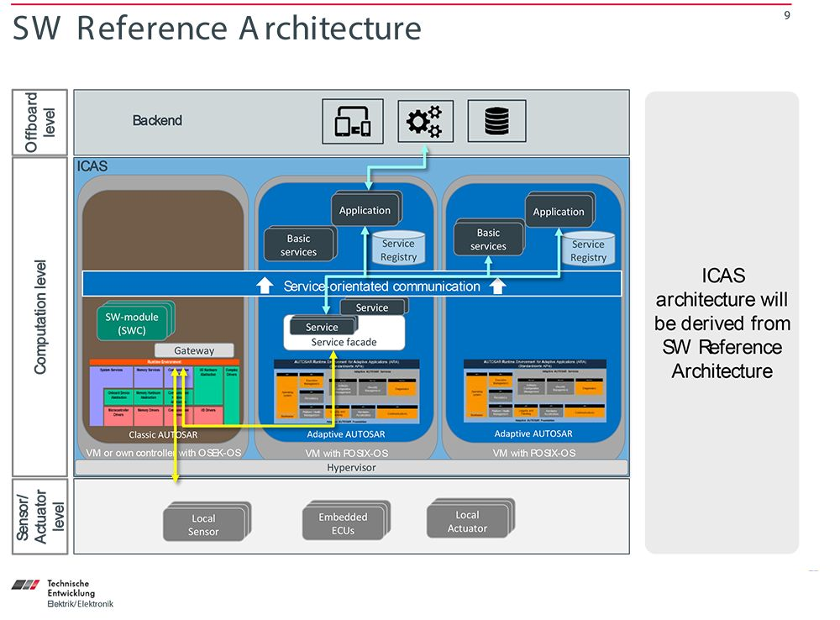This screenshot has height=620, width=840.
Task: Select the middle "VM with POSIX-OS" label
Action: tap(347, 454)
